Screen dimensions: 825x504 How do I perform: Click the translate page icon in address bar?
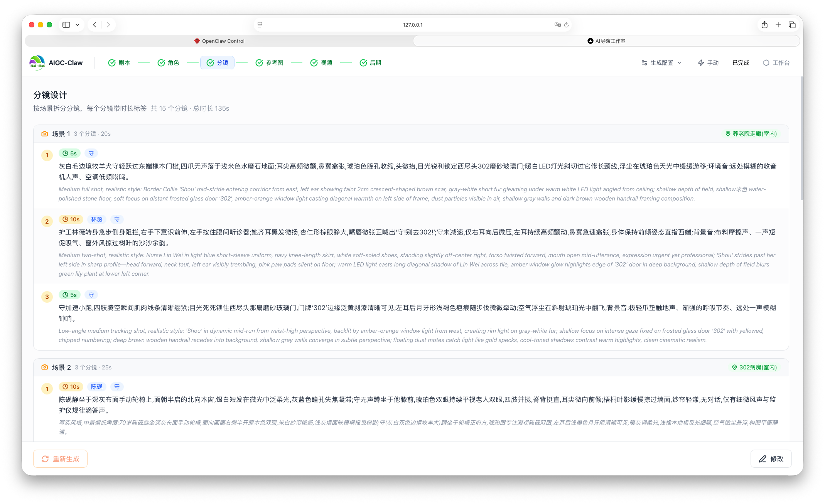557,25
